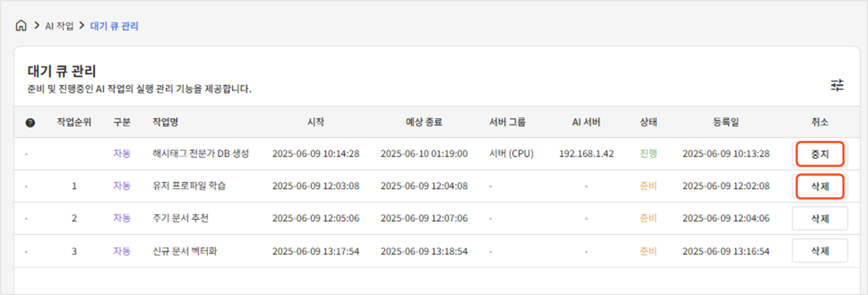The width and height of the screenshot is (868, 295).
Task: Click the 상태 column header
Action: coord(648,122)
